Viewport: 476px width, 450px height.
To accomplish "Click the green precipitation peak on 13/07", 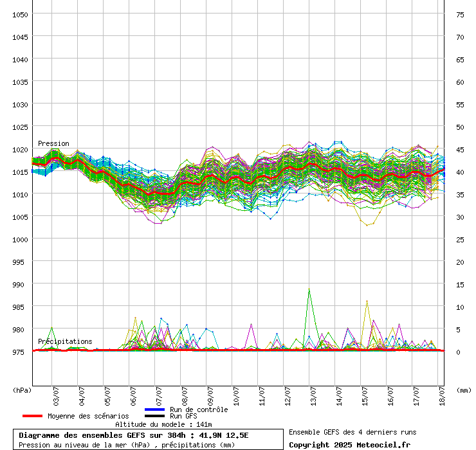I will coord(309,289).
